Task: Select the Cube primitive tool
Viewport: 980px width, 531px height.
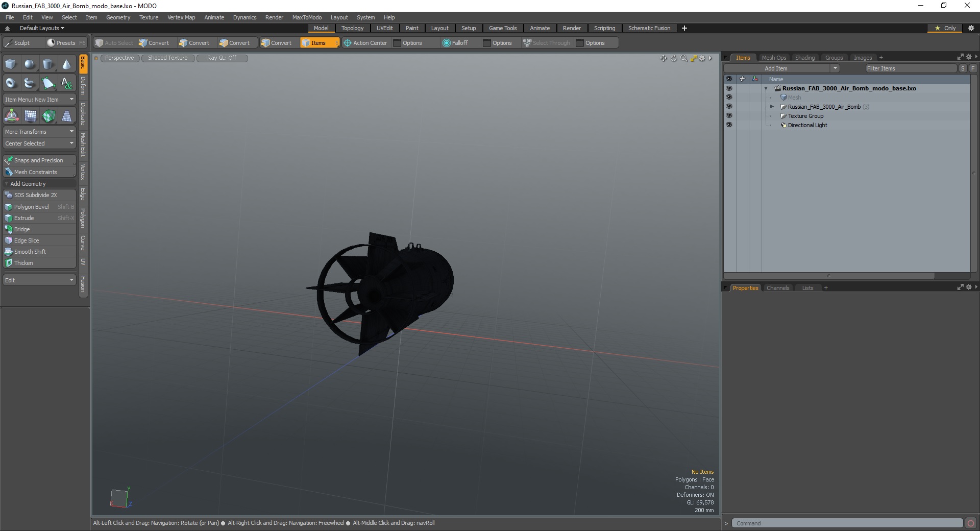Action: (x=11, y=64)
